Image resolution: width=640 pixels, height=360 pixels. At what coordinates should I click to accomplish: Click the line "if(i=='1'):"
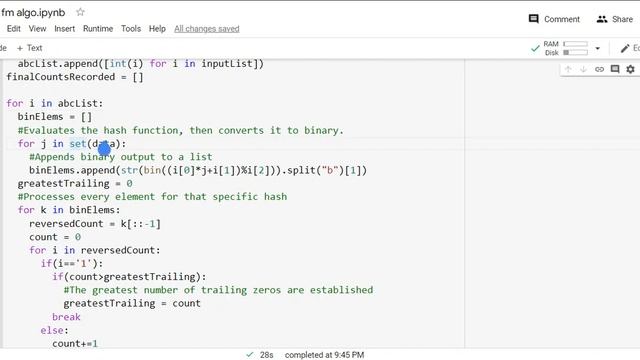pyautogui.click(x=72, y=263)
